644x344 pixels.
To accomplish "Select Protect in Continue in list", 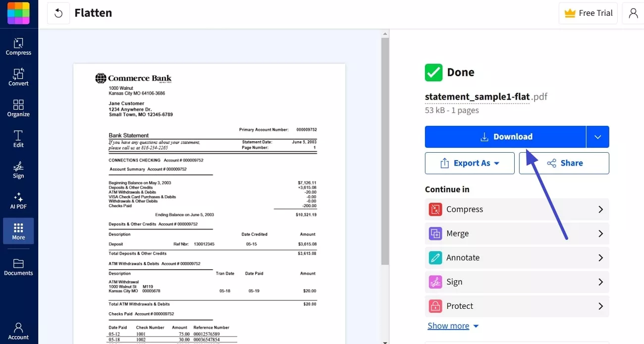I will (x=517, y=306).
